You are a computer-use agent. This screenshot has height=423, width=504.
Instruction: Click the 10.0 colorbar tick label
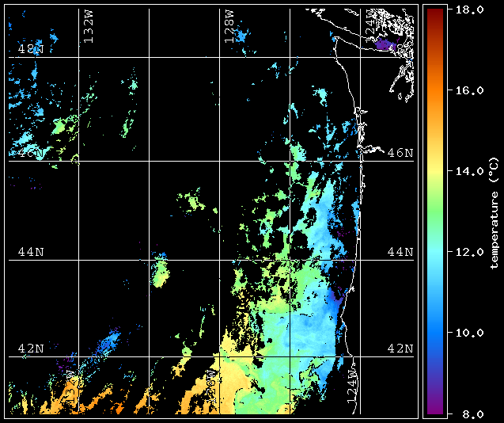[x=470, y=333]
